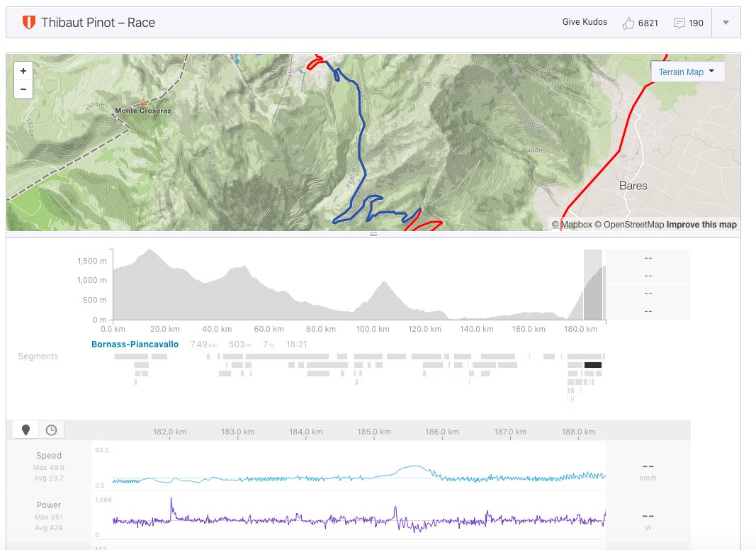The image size is (756, 550).
Task: Click Improve this map link
Action: point(701,225)
